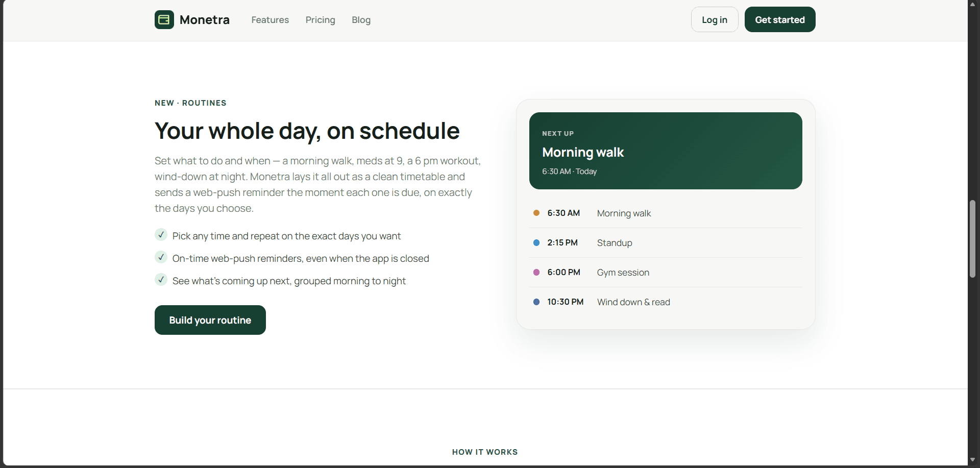
Task: Click the 'NEW · ROUTINES' eyebrow label
Action: [x=190, y=103]
